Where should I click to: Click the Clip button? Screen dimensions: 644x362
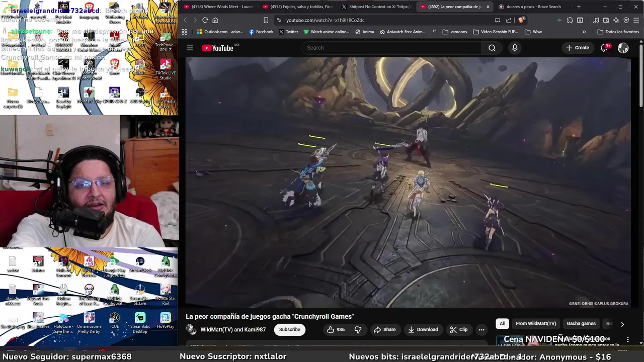pyautogui.click(x=458, y=330)
